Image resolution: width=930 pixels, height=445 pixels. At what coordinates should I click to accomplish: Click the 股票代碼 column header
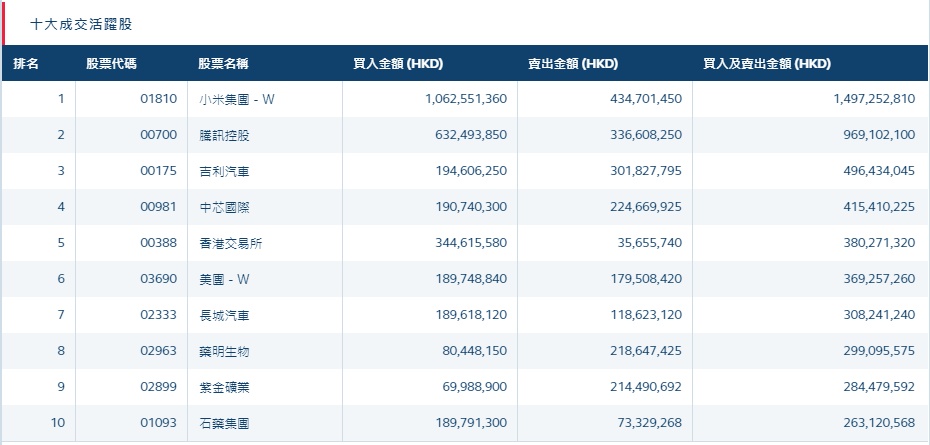111,64
